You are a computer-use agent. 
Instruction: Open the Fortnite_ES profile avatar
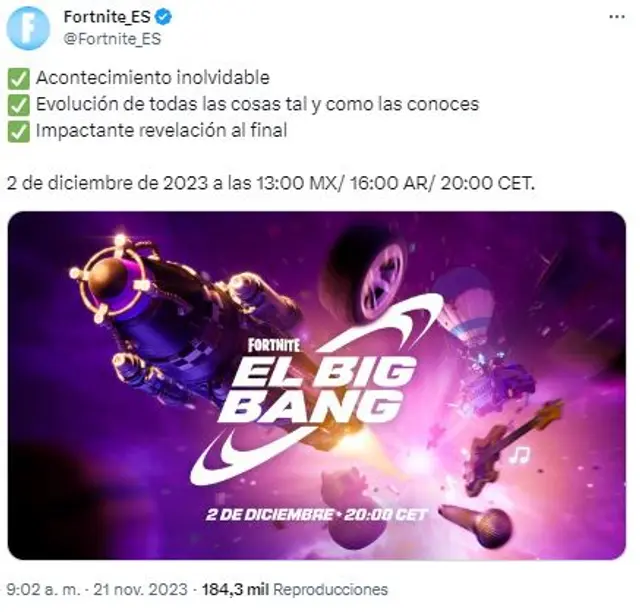point(28,28)
